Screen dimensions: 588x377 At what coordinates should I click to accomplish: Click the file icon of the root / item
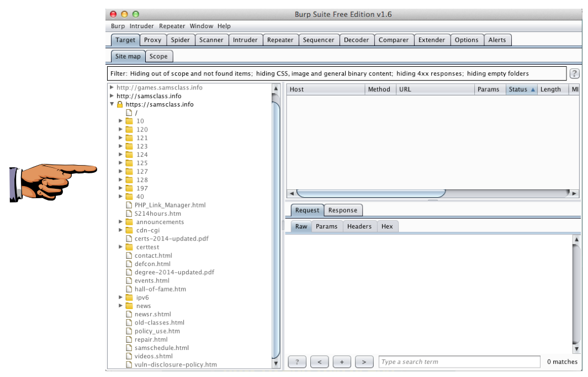coord(129,113)
